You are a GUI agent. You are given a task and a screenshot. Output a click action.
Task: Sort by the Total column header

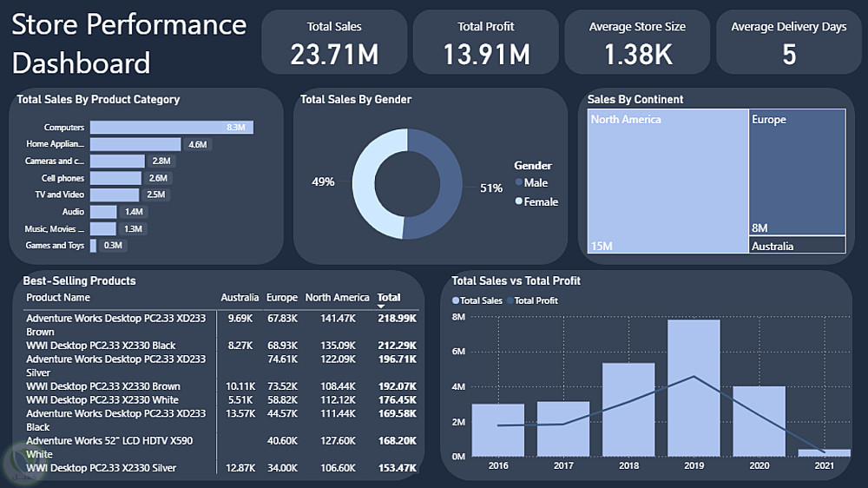(x=389, y=298)
